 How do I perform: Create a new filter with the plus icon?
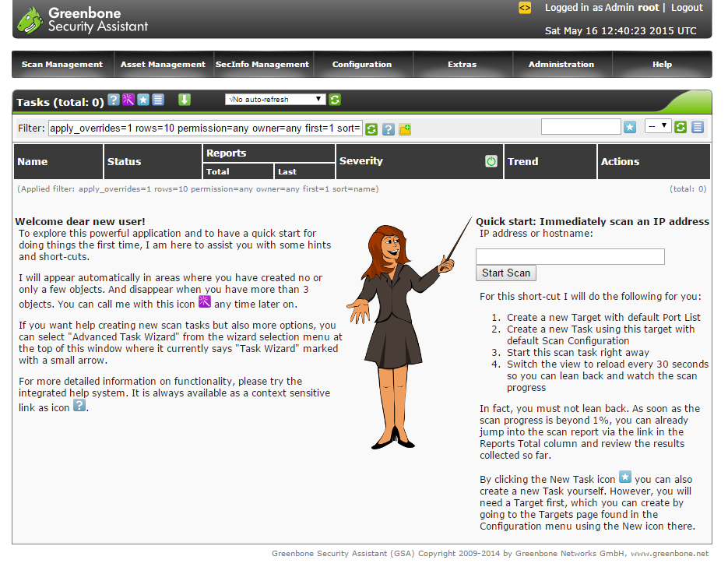[x=405, y=129]
